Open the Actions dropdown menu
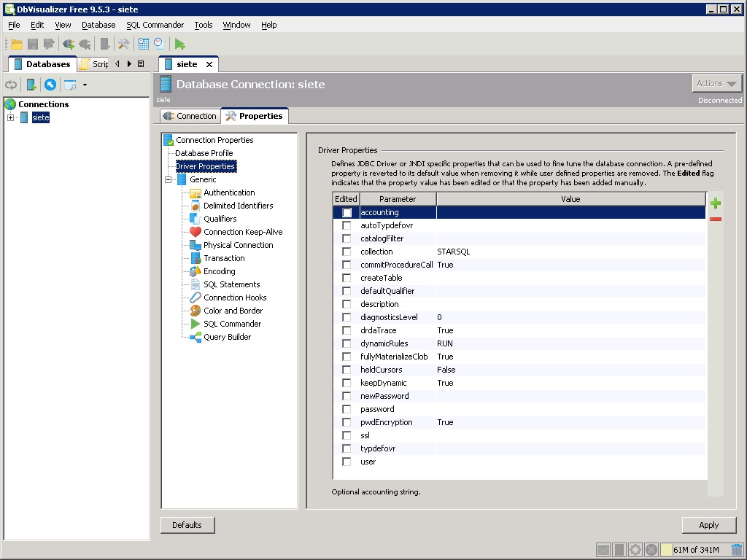This screenshot has width=747, height=560. point(716,84)
